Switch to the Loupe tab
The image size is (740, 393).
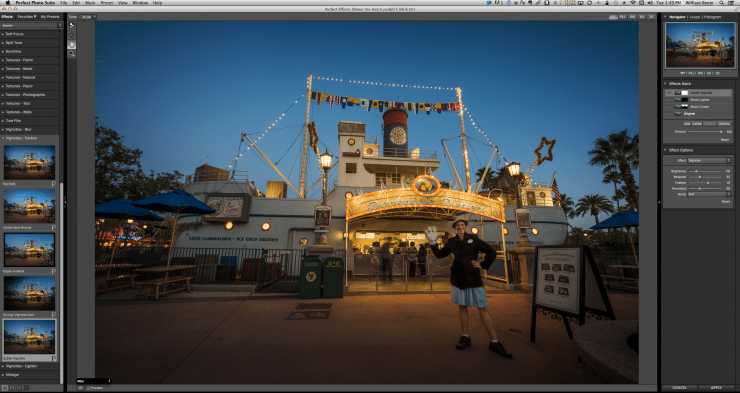coord(695,17)
